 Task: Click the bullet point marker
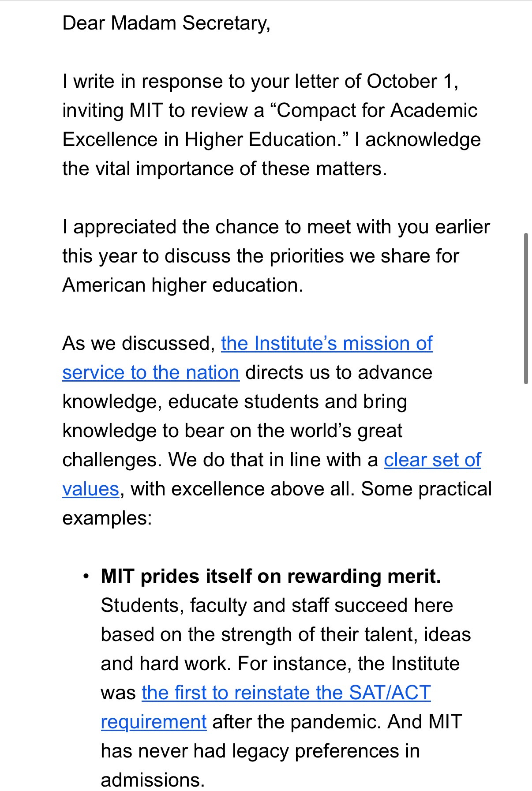point(86,576)
